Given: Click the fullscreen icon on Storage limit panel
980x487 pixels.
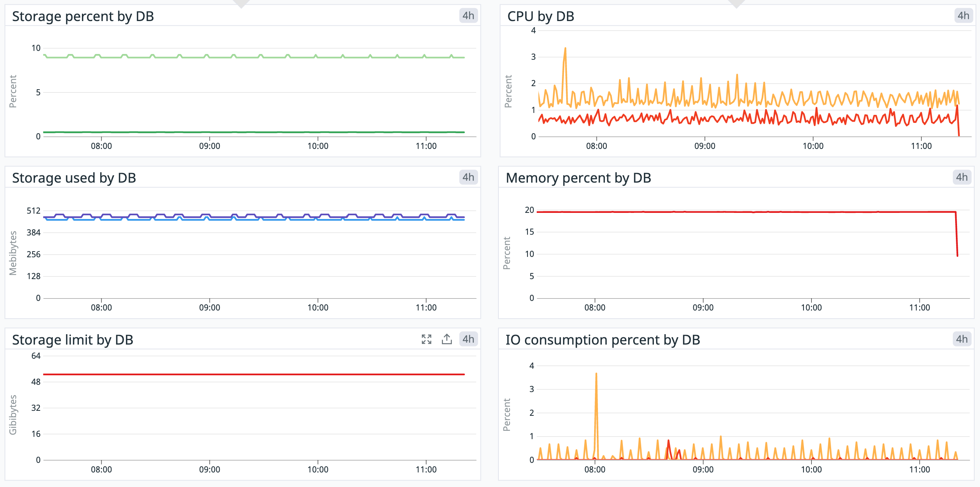Looking at the screenshot, I should point(426,339).
